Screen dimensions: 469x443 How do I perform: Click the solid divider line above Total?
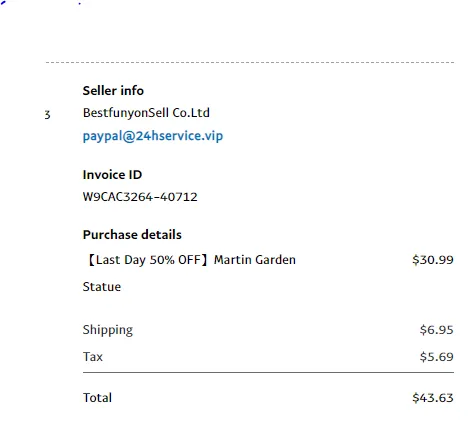(268, 372)
